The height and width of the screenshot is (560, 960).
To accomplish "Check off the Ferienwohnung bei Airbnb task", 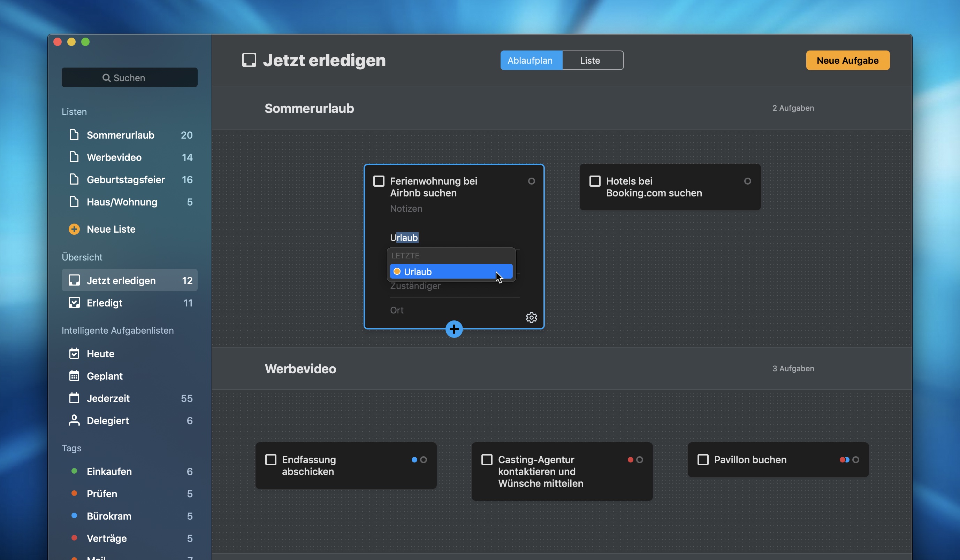I will pyautogui.click(x=379, y=181).
